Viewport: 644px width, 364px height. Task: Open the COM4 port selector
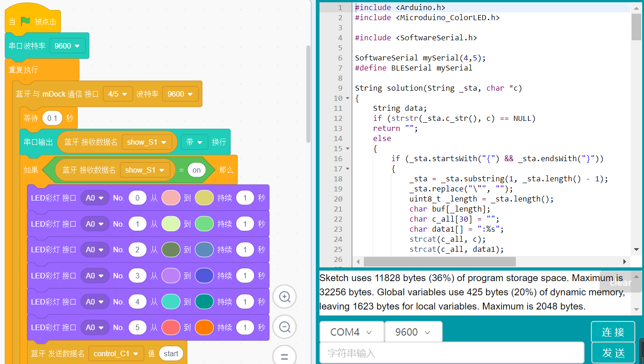[352, 332]
